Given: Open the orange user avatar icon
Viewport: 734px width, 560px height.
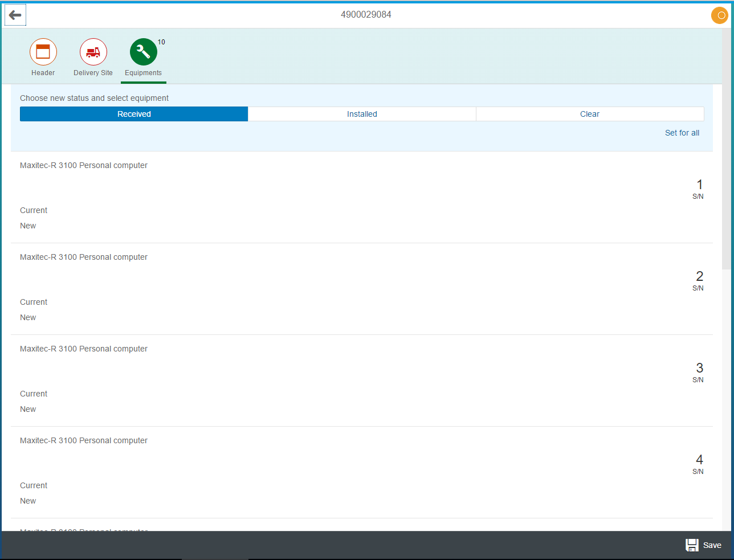Looking at the screenshot, I should pyautogui.click(x=719, y=15).
